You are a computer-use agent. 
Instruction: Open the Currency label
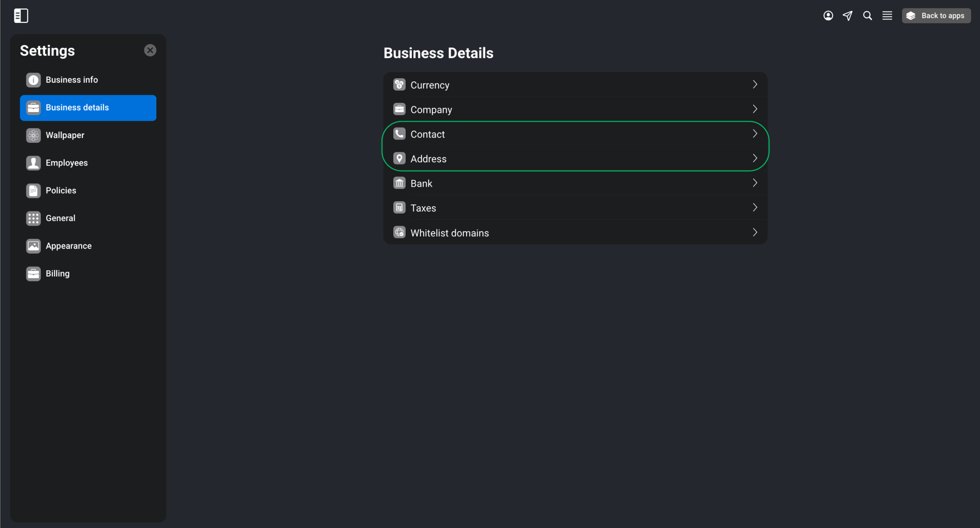pos(430,85)
